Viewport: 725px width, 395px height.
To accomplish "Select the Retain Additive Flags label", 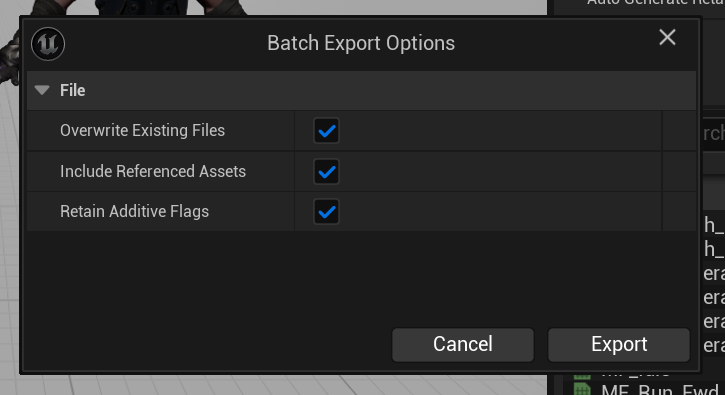I will [135, 211].
